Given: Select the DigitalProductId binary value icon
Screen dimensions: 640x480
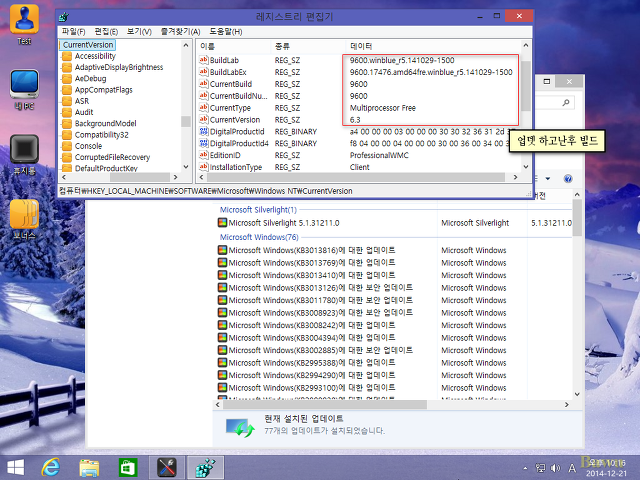Looking at the screenshot, I should tap(203, 131).
